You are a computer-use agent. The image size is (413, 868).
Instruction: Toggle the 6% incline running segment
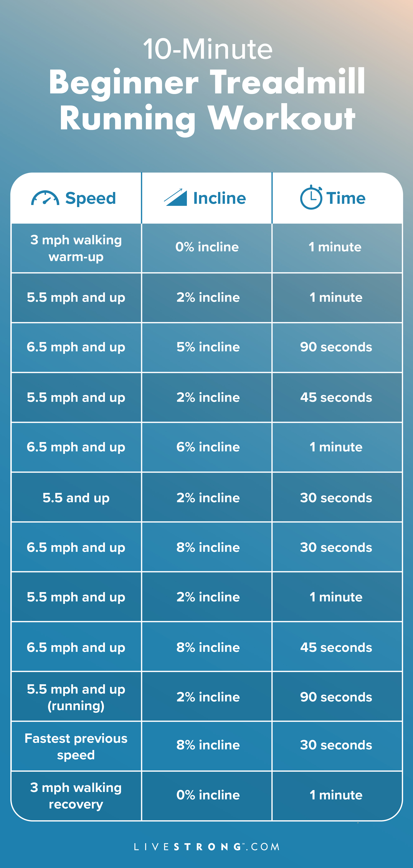click(206, 448)
